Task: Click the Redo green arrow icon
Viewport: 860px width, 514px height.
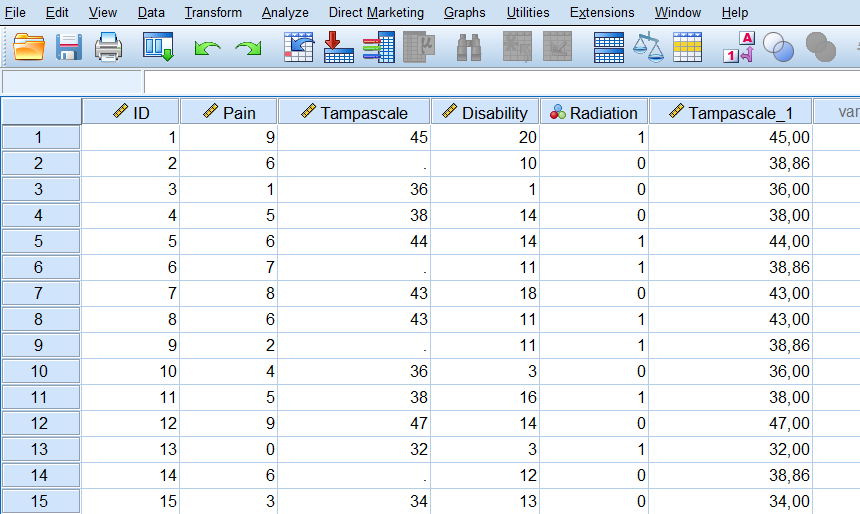Action: 248,48
